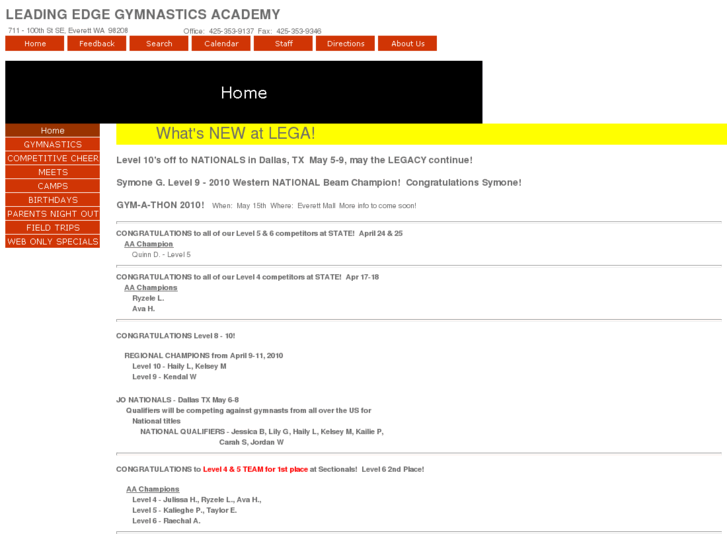The image size is (727, 545).
Task: Select FIELD TRIPS in the sidebar
Action: (x=52, y=228)
